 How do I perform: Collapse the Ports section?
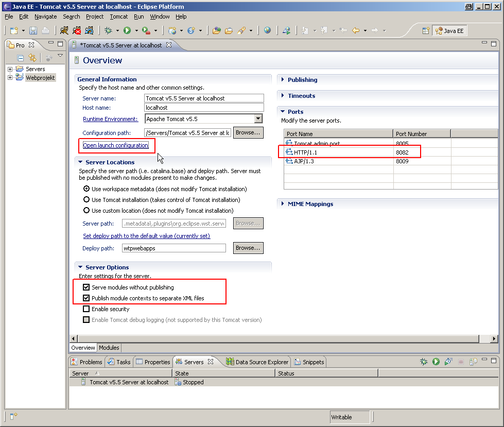point(283,112)
